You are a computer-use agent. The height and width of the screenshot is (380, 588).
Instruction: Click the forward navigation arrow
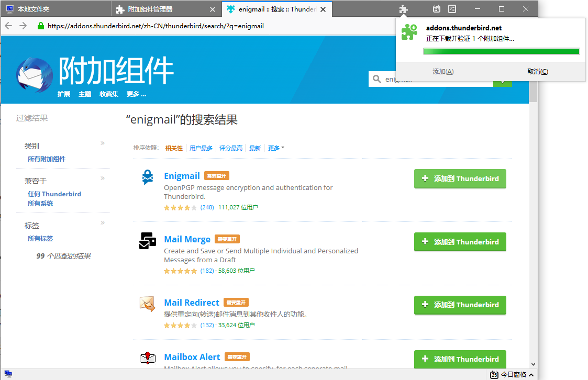[x=23, y=25]
